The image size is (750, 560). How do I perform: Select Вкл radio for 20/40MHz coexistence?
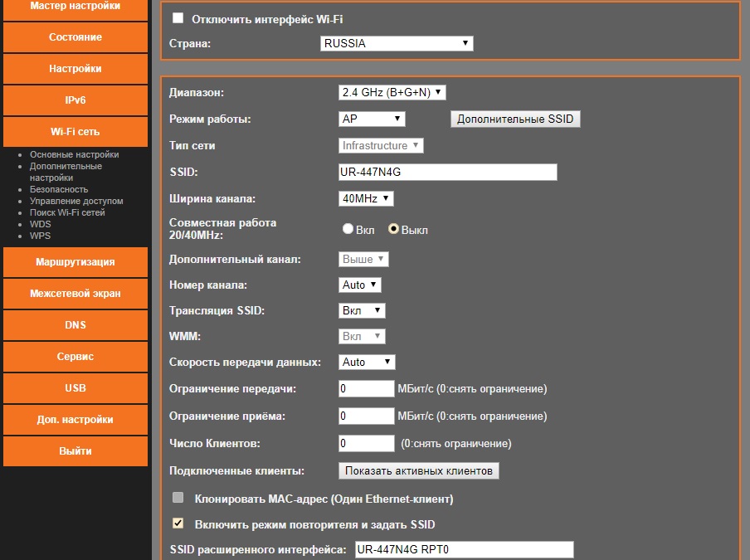pyautogui.click(x=348, y=229)
